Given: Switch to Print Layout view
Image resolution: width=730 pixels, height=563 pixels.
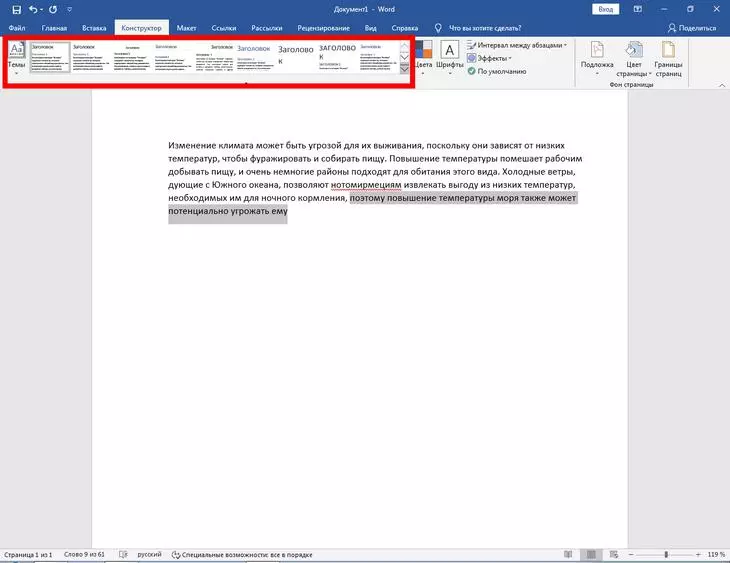Looking at the screenshot, I should [590, 553].
